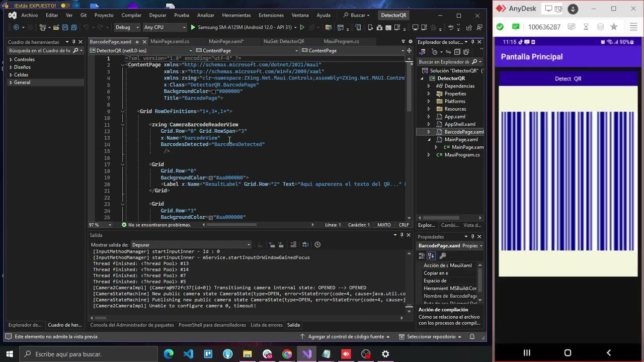This screenshot has width=644, height=362.
Task: Open the DetectorQR (net8.0-ios) project dropdown
Action: click(141, 50)
